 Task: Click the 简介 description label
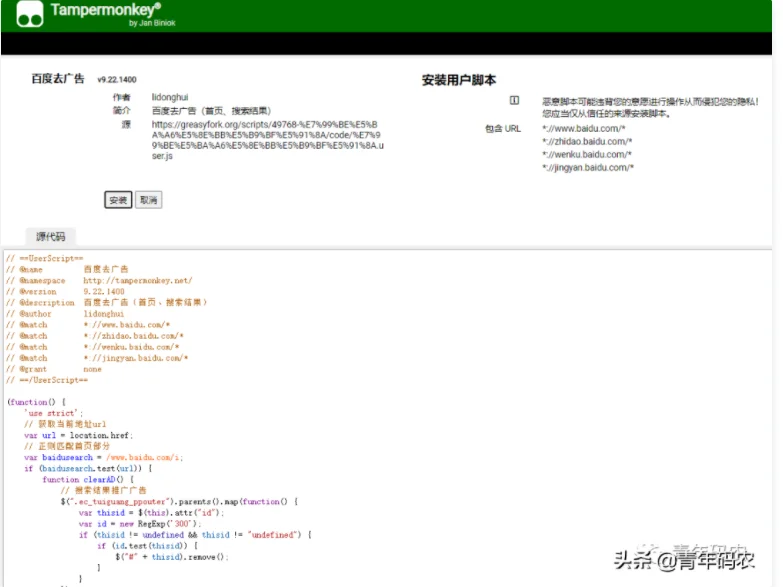[121, 110]
